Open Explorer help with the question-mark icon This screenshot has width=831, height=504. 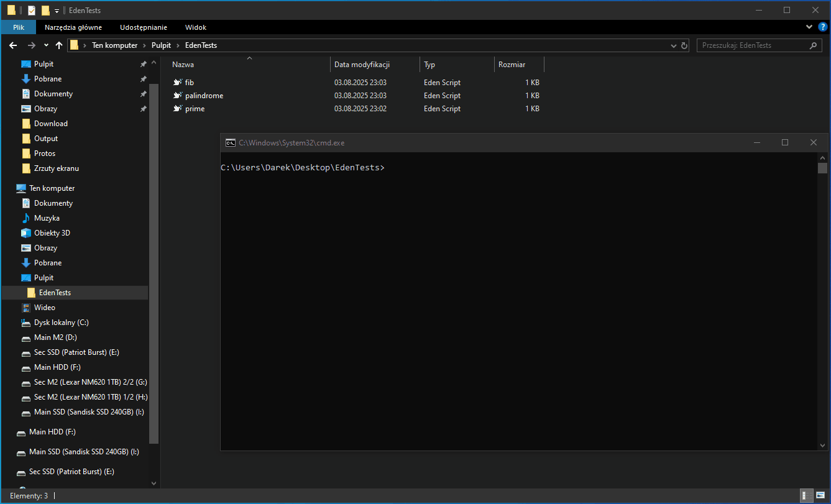pos(823,27)
